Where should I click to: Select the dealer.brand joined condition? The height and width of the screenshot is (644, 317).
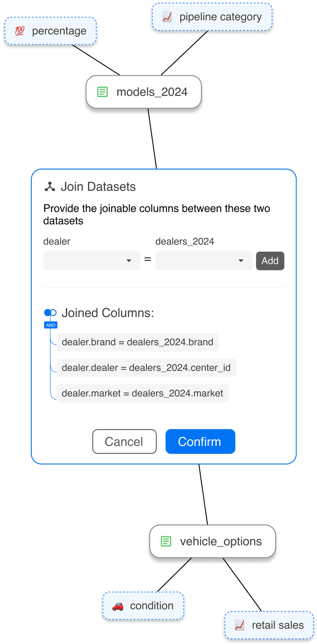click(137, 342)
